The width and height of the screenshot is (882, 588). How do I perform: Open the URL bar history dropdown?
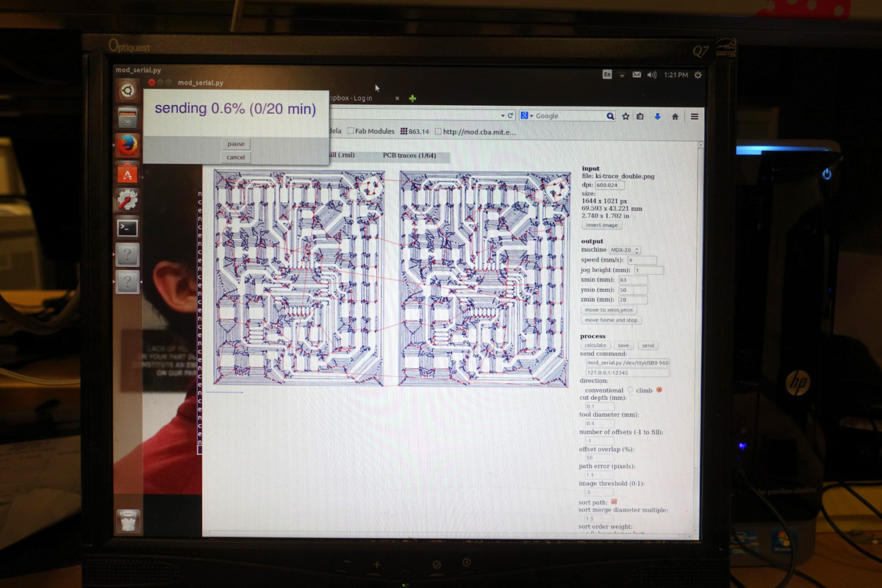503,116
